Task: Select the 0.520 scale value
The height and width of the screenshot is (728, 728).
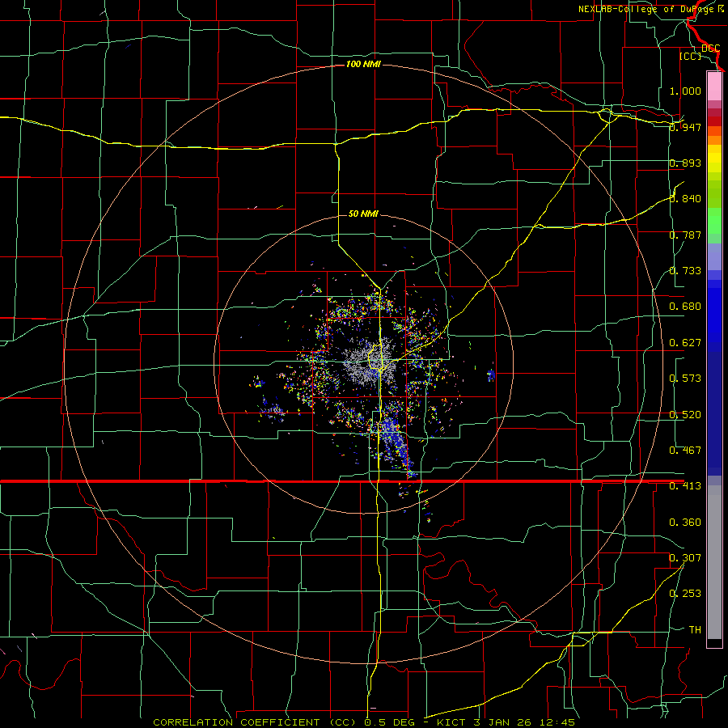Action: (685, 415)
